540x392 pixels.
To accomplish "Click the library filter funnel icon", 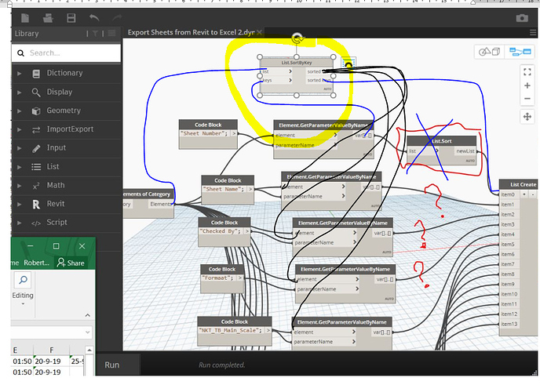I will pyautogui.click(x=95, y=34).
